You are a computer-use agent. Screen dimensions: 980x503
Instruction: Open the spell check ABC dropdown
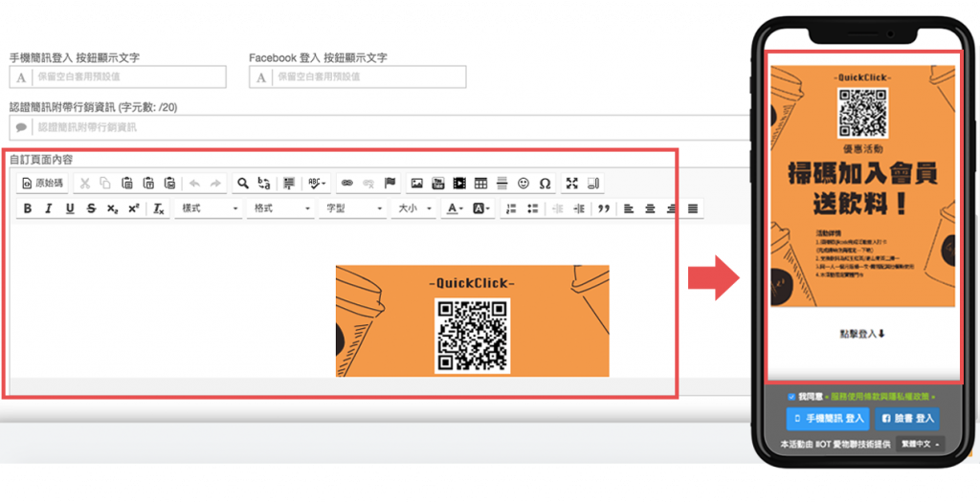click(x=318, y=183)
